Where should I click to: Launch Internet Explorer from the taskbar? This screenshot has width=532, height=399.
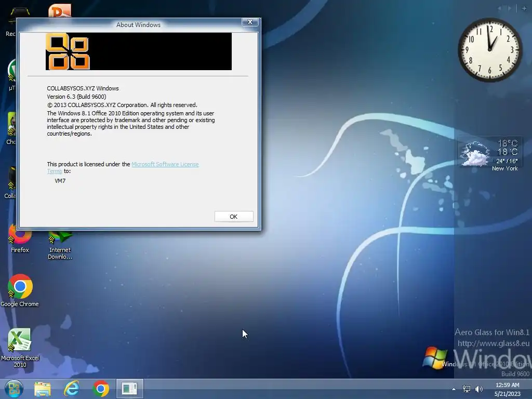pos(72,389)
